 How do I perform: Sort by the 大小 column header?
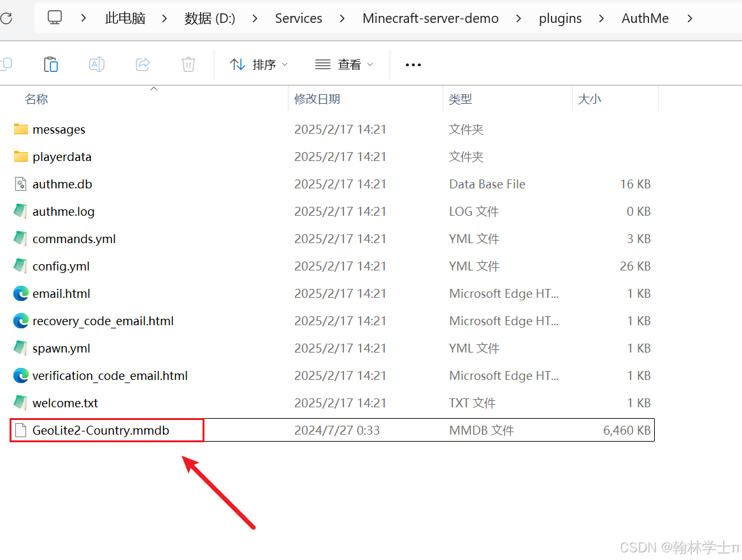point(590,99)
